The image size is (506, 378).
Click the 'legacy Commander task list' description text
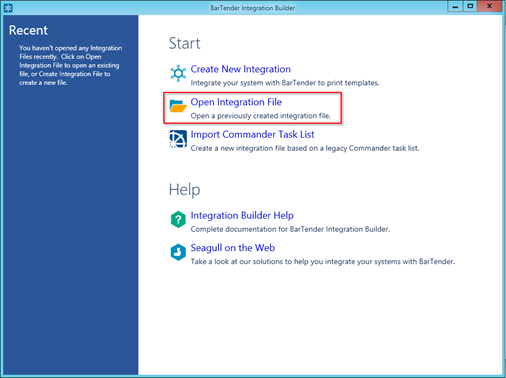pos(305,148)
